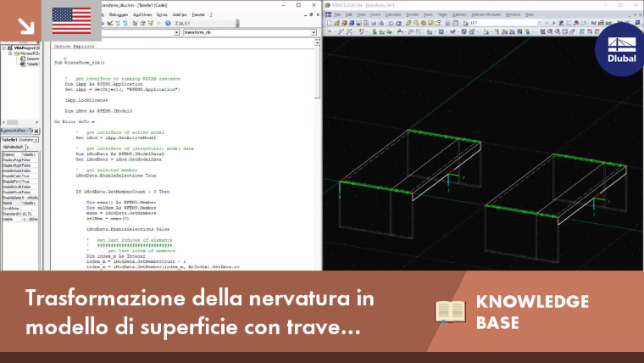644x363 pixels.
Task: Click KNOWLEDGE BASE label
Action: (x=532, y=312)
